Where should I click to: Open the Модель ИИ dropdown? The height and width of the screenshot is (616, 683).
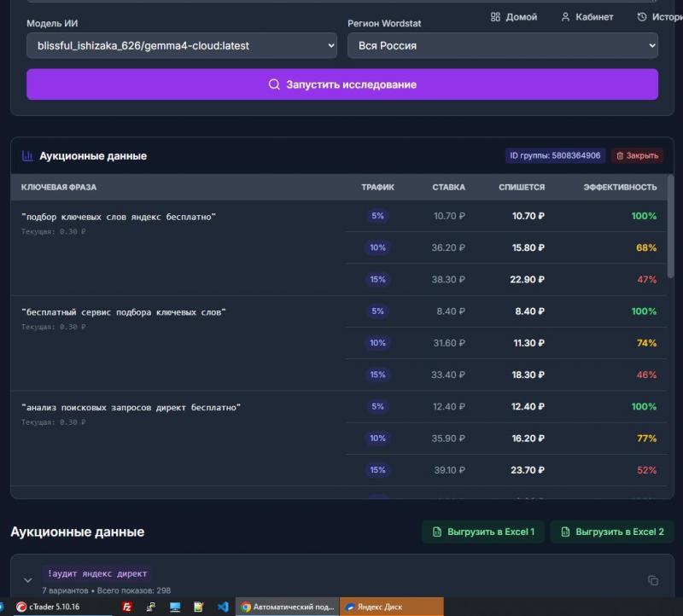click(182, 45)
